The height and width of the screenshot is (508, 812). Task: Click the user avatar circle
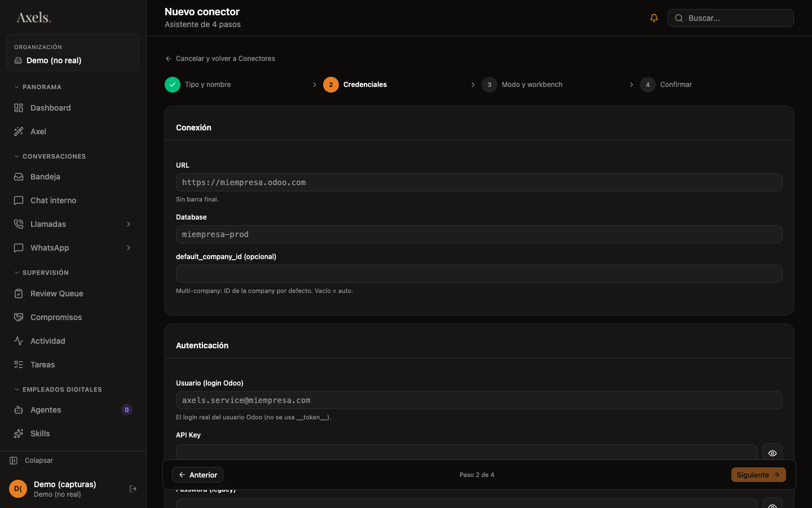[18, 489]
